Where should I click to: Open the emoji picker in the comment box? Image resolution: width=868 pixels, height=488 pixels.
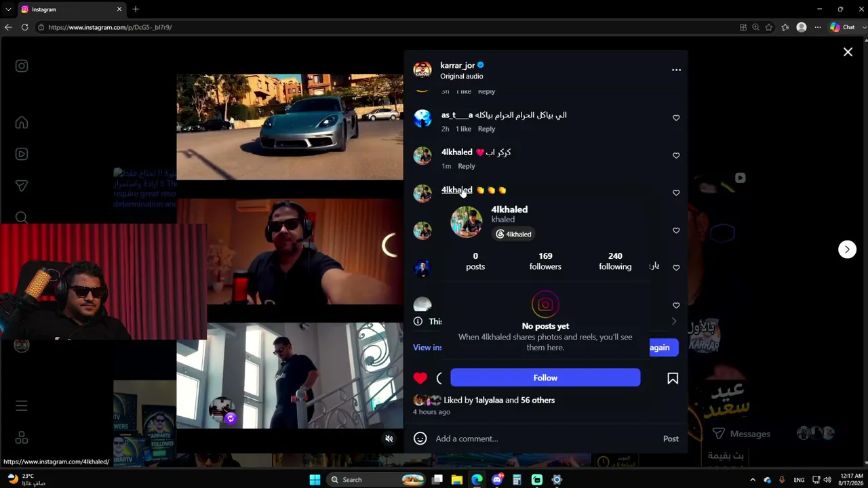click(420, 439)
